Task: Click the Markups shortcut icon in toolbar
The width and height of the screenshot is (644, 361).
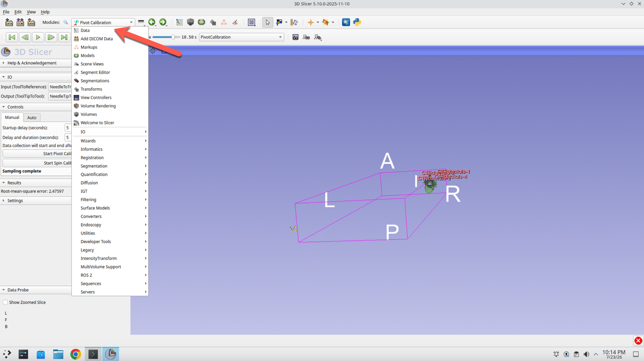Action: (224, 22)
